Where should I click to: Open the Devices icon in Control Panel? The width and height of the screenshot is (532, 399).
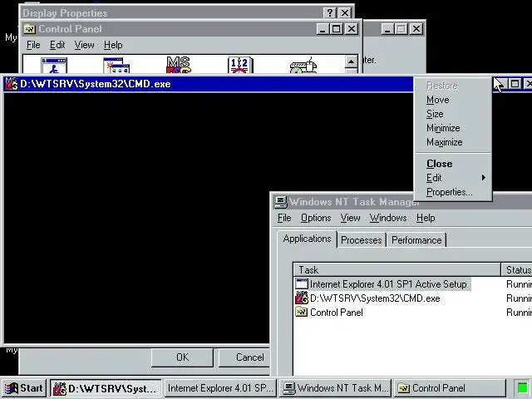coord(303,65)
